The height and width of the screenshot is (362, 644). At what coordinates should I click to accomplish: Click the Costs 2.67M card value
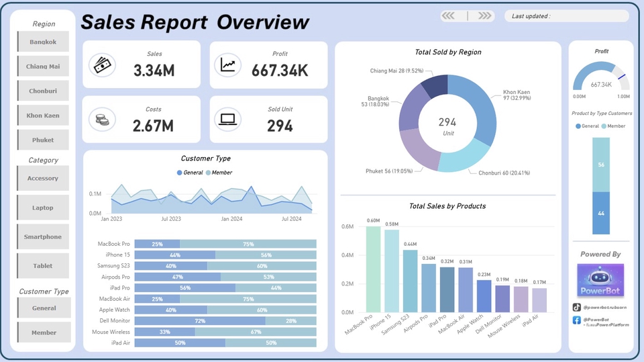pos(153,126)
